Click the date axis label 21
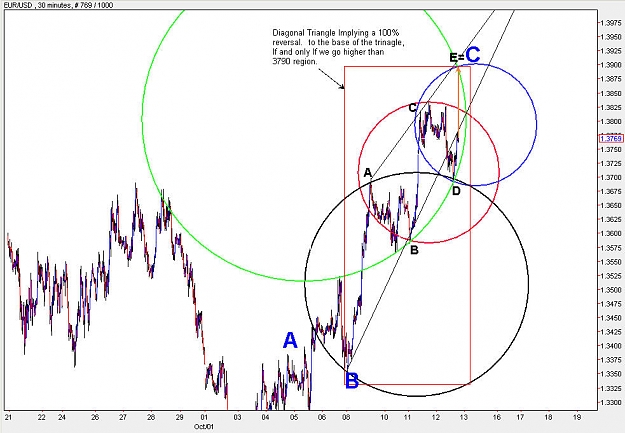The width and height of the screenshot is (625, 433). click(8, 417)
